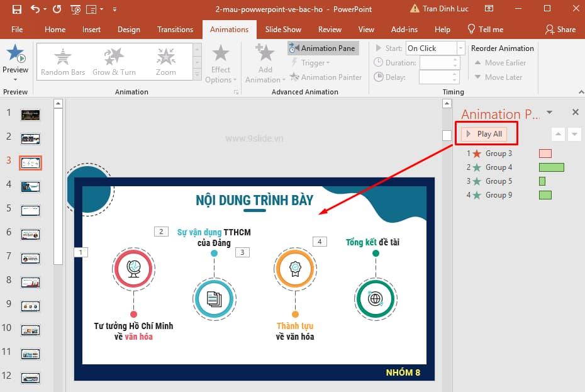The width and height of the screenshot is (585, 392).
Task: Select the Zoom animation effect
Action: [x=165, y=60]
